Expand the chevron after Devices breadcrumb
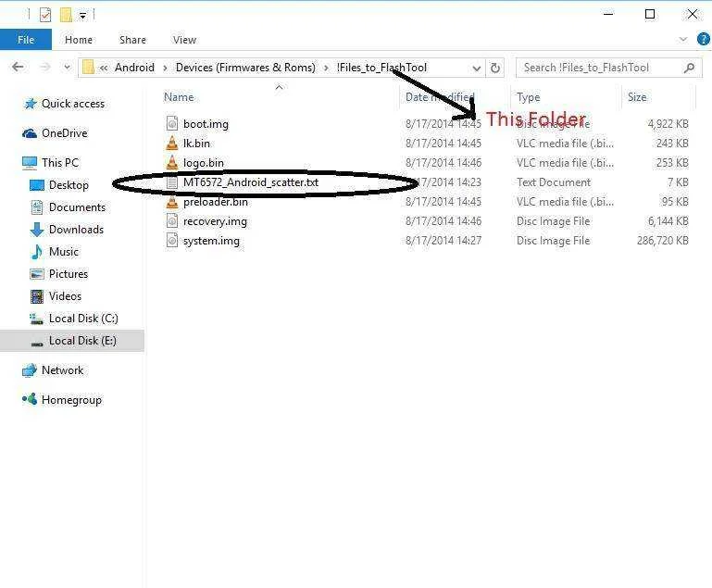The image size is (712, 588). 326,69
